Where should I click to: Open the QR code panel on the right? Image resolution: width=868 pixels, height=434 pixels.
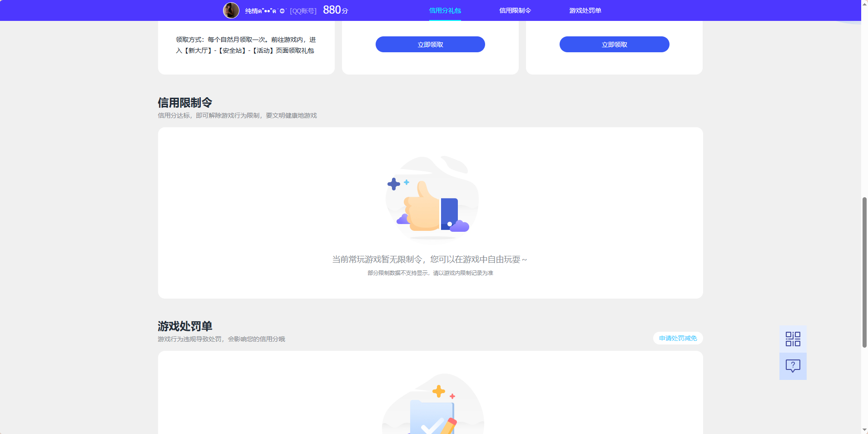point(792,339)
